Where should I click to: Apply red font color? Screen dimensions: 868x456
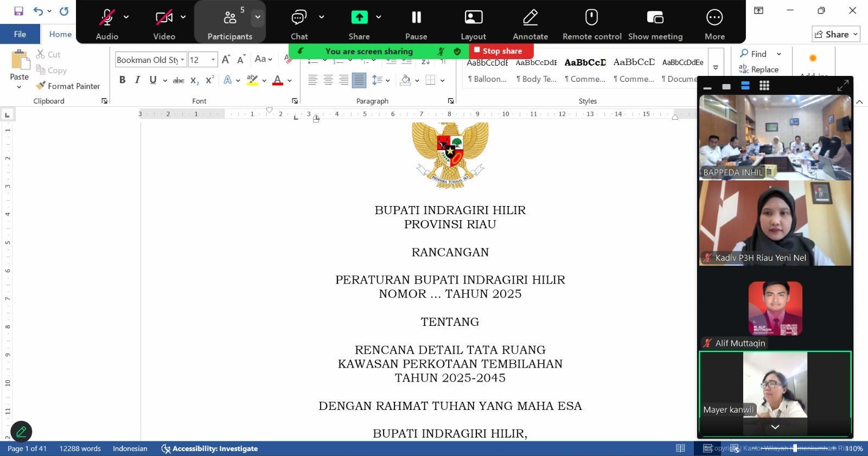pyautogui.click(x=278, y=80)
